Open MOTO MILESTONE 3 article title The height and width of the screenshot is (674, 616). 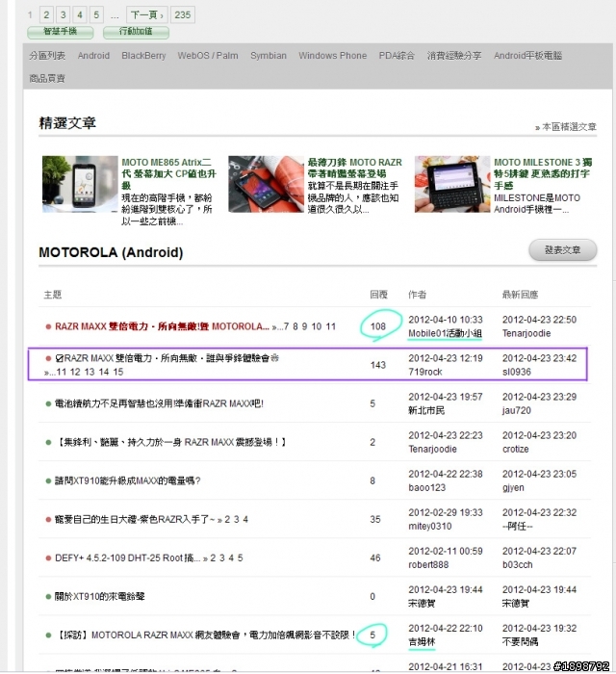tap(543, 173)
